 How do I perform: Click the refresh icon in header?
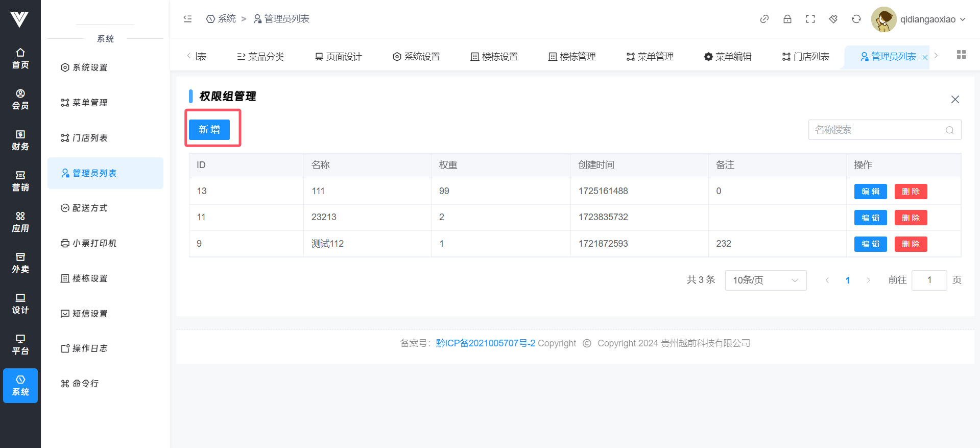click(856, 19)
